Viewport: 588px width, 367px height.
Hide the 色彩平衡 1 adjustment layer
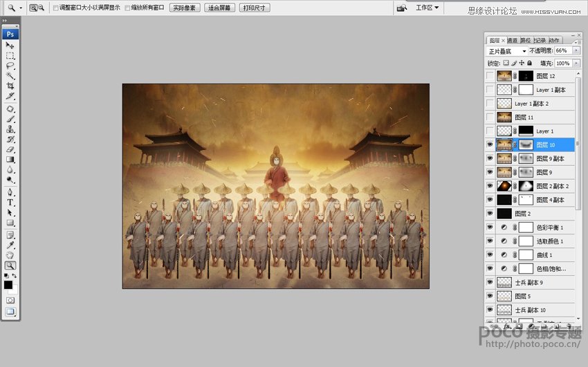tap(490, 227)
